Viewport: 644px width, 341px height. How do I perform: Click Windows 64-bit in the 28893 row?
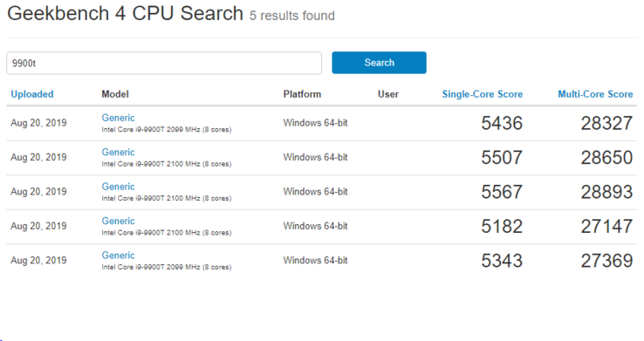(x=315, y=192)
